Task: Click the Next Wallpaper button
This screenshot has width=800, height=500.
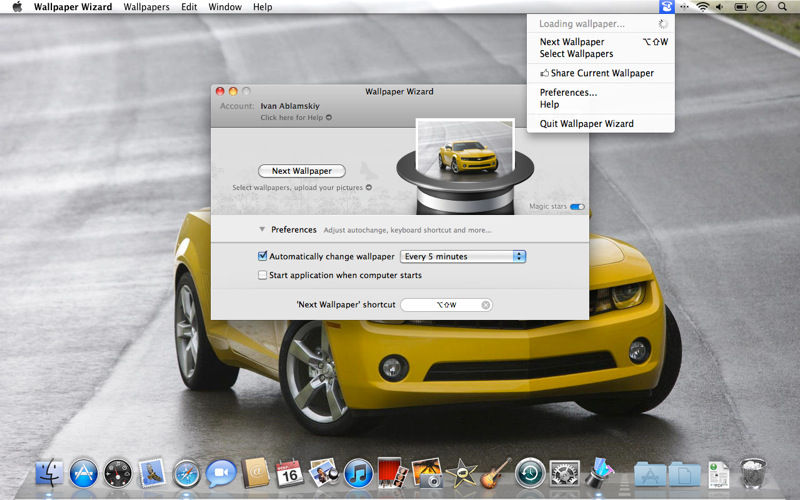Action: click(x=302, y=171)
